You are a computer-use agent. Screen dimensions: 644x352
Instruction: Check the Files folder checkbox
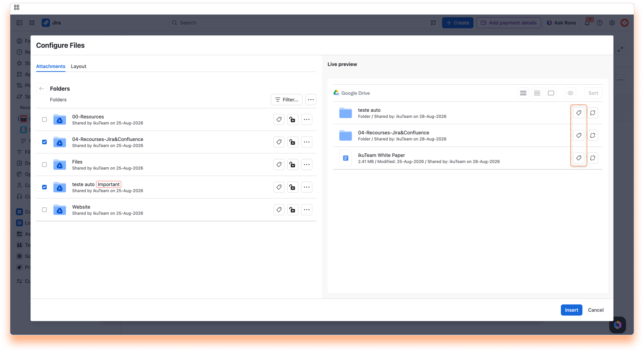pos(44,165)
